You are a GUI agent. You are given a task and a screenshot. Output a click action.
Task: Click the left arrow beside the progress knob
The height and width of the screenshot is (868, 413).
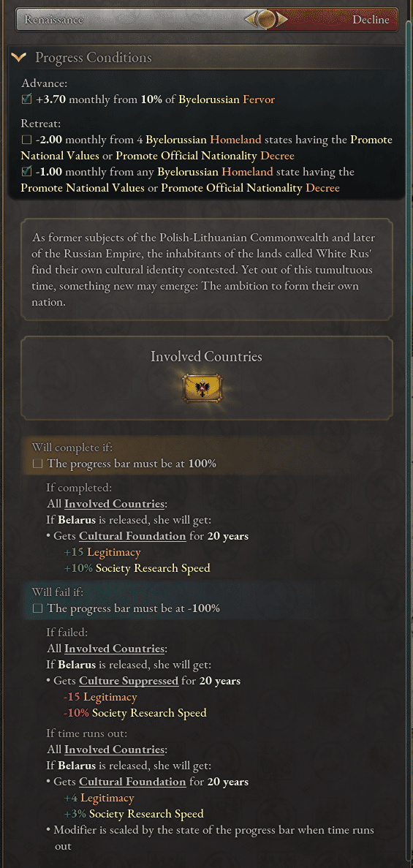click(250, 20)
